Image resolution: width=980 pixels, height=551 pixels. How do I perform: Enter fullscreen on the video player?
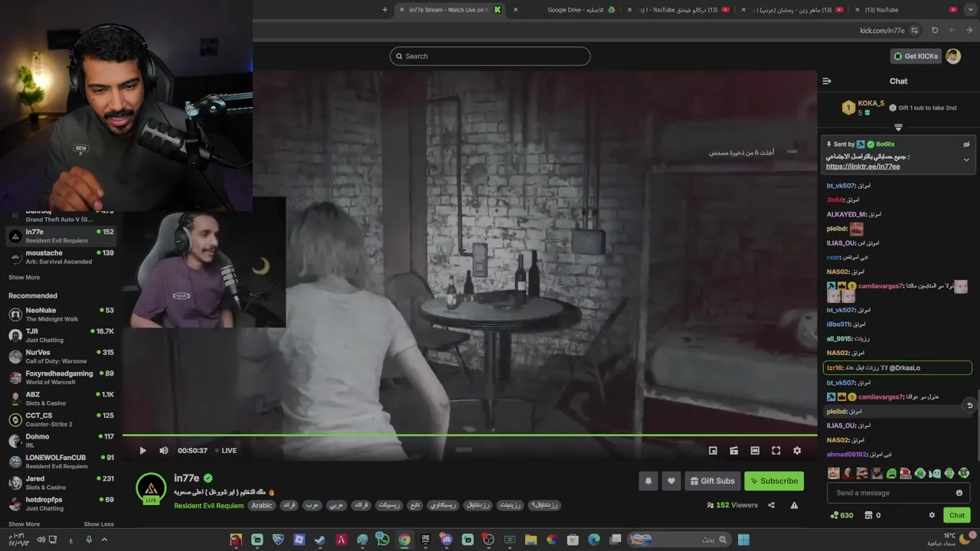[x=776, y=451]
